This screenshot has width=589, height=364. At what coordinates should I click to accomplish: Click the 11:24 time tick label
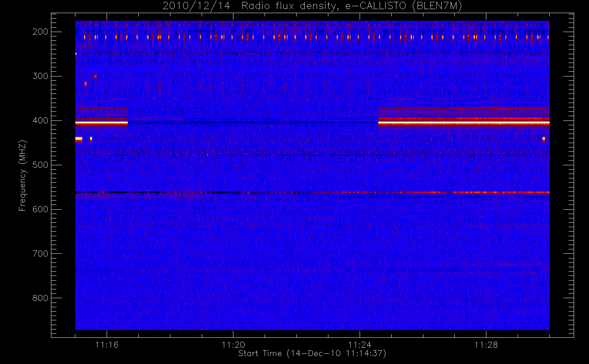pyautogui.click(x=360, y=345)
